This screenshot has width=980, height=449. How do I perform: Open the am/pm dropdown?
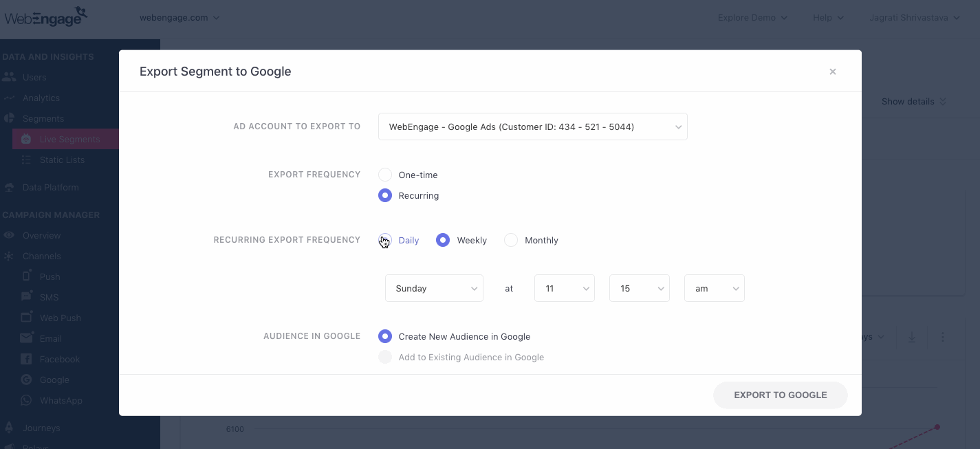(x=715, y=288)
